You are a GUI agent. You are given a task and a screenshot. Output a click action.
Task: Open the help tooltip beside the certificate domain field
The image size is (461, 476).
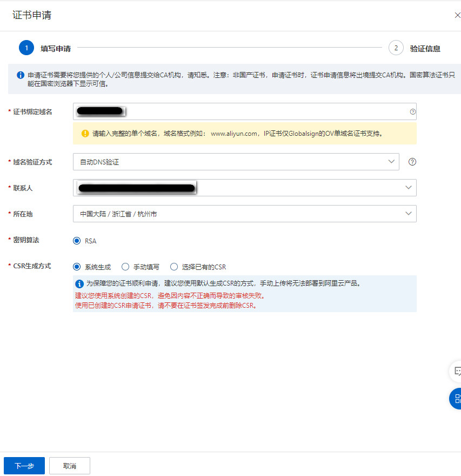(412, 111)
